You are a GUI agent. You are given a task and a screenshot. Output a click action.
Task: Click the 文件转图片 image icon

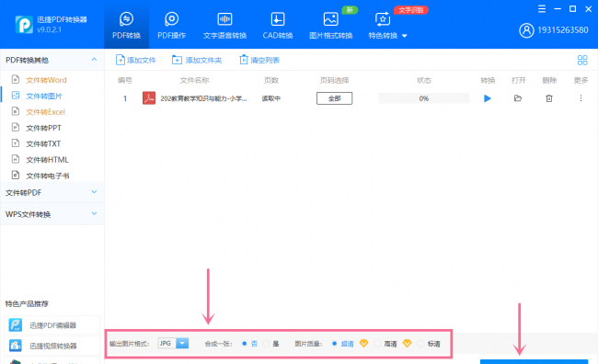click(16, 96)
